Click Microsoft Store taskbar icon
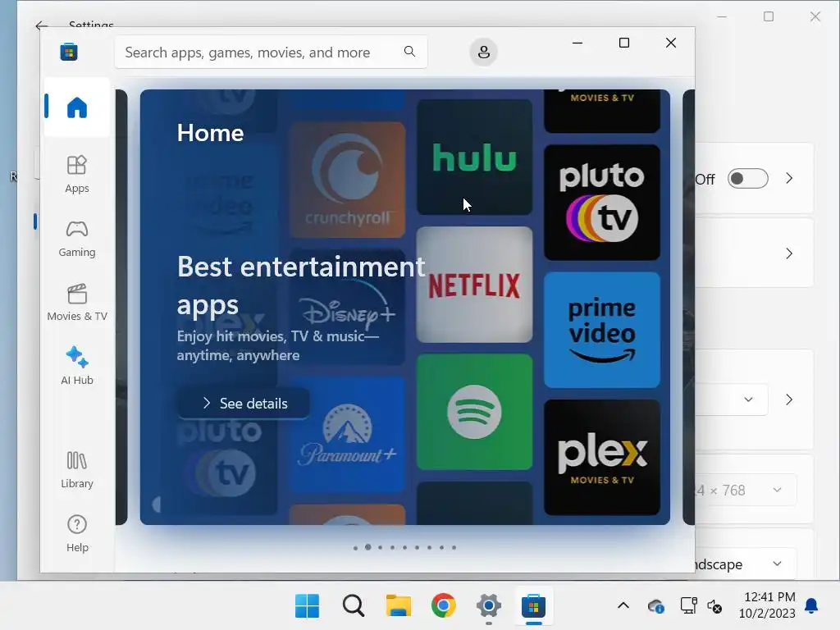The image size is (840, 630). point(533,606)
